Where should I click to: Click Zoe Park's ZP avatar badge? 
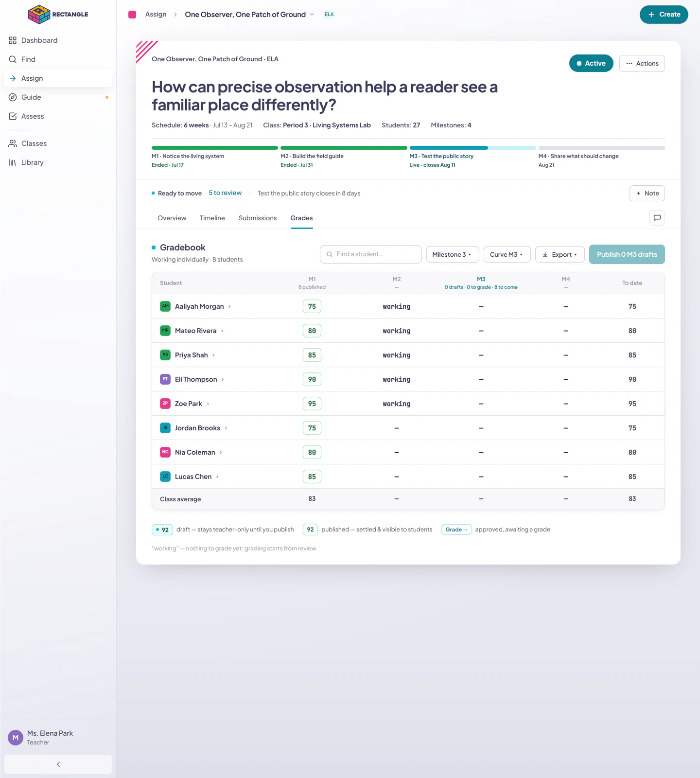[x=165, y=404]
